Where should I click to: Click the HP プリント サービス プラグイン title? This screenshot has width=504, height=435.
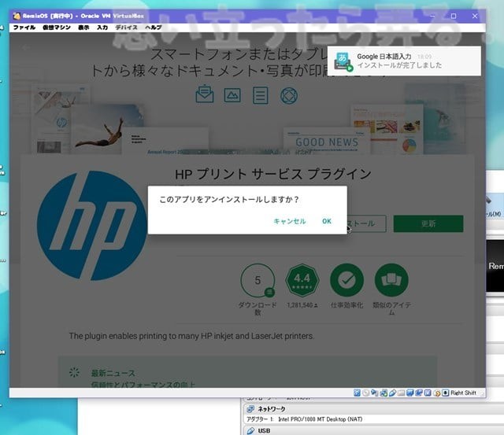(x=273, y=175)
